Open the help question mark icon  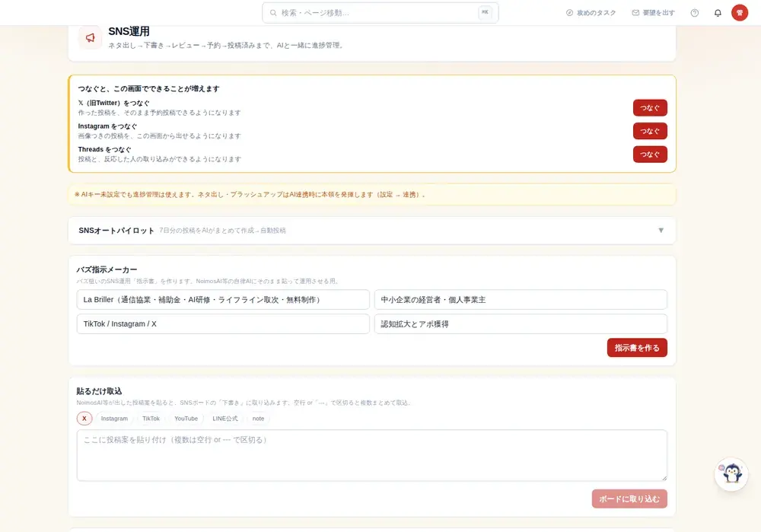(695, 13)
